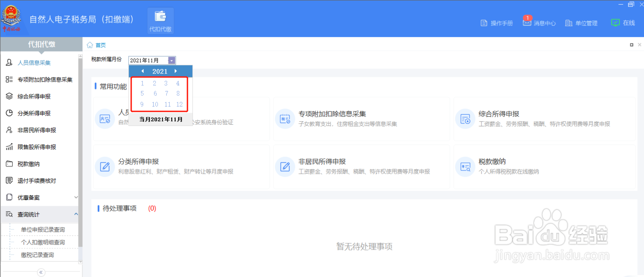Click 2021 year header in calendar
This screenshot has width=644, height=277.
[160, 71]
